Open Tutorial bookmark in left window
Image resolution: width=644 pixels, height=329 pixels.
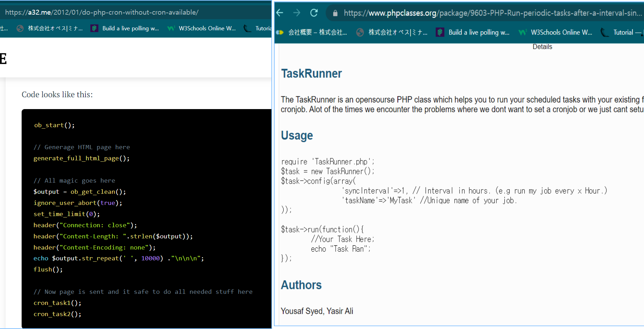(x=263, y=29)
